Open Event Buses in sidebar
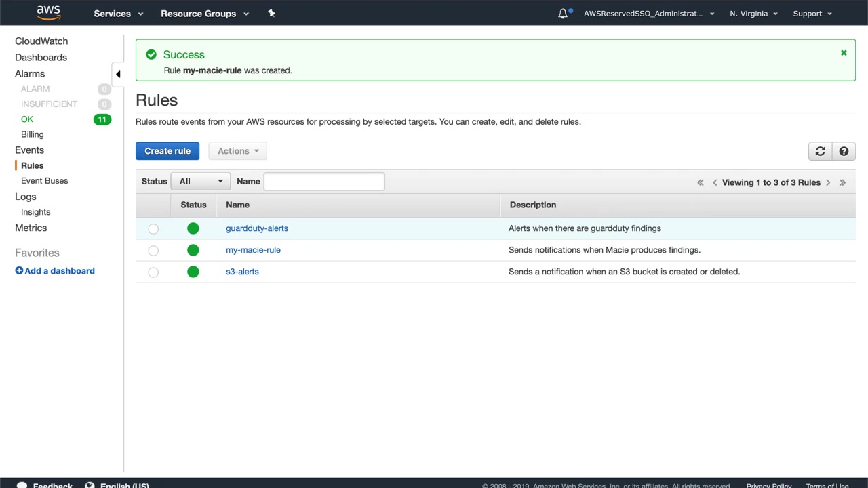 44,181
